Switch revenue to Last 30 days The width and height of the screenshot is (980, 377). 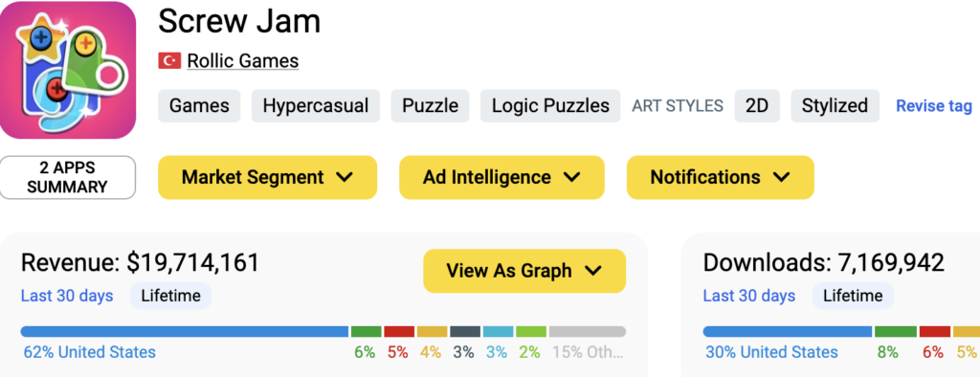pyautogui.click(x=67, y=296)
